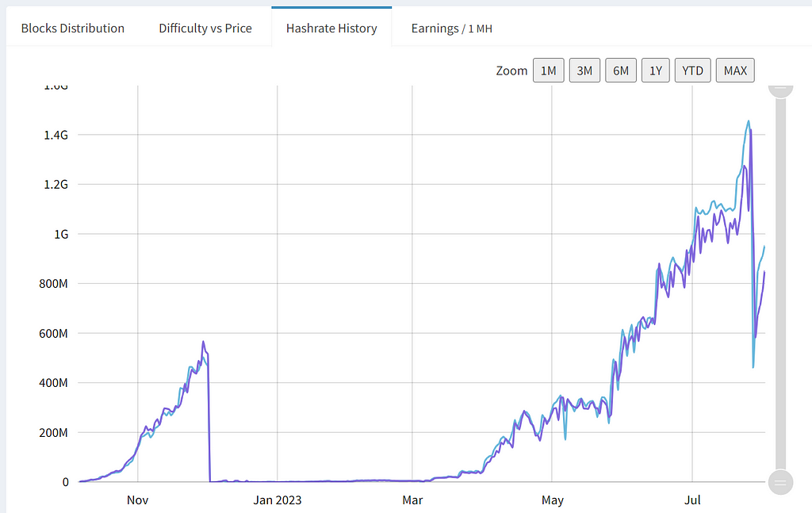812x513 pixels.
Task: Switch to the Difficulty vs Price tab
Action: coord(205,29)
